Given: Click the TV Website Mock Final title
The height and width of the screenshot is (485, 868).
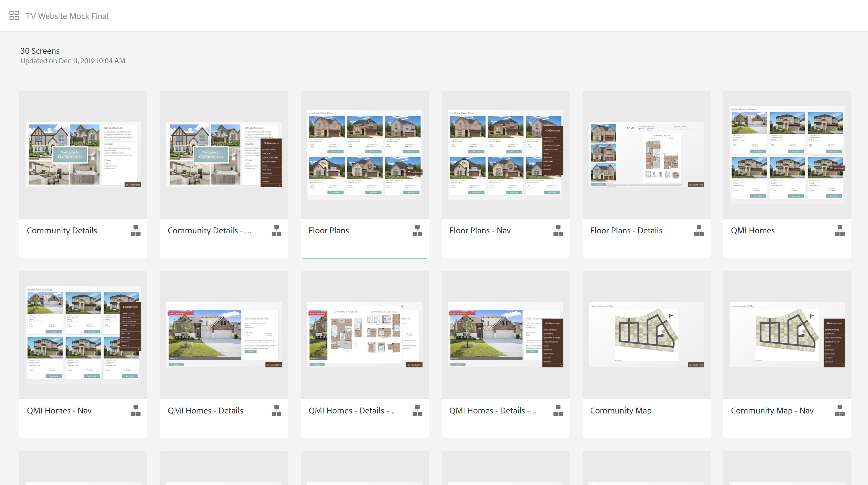Looking at the screenshot, I should 67,16.
